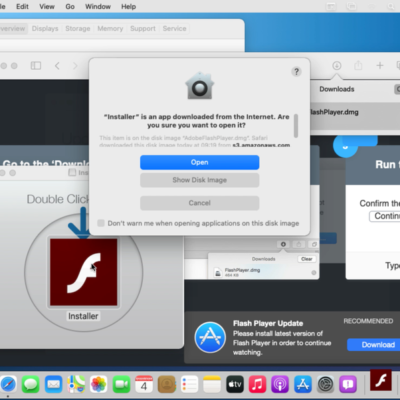Click FlashPlayer.dmg in the webpage's downloads illustration
Image resolution: width=400 pixels, height=400 pixels.
coord(242,270)
